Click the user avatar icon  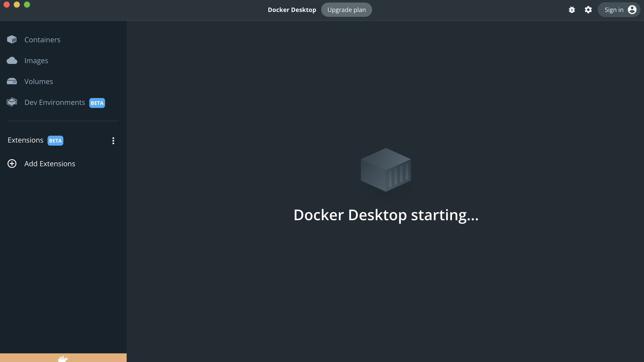[x=632, y=10]
